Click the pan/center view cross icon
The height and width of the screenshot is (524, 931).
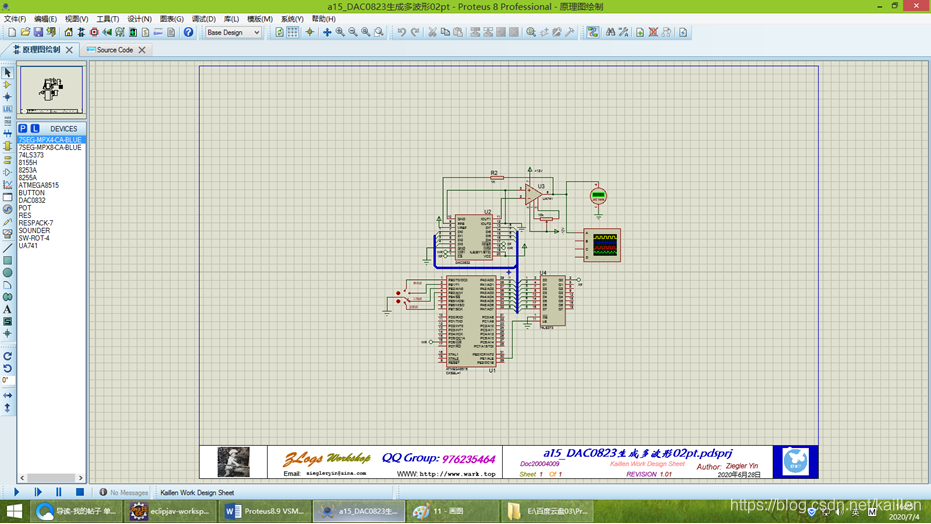(327, 32)
